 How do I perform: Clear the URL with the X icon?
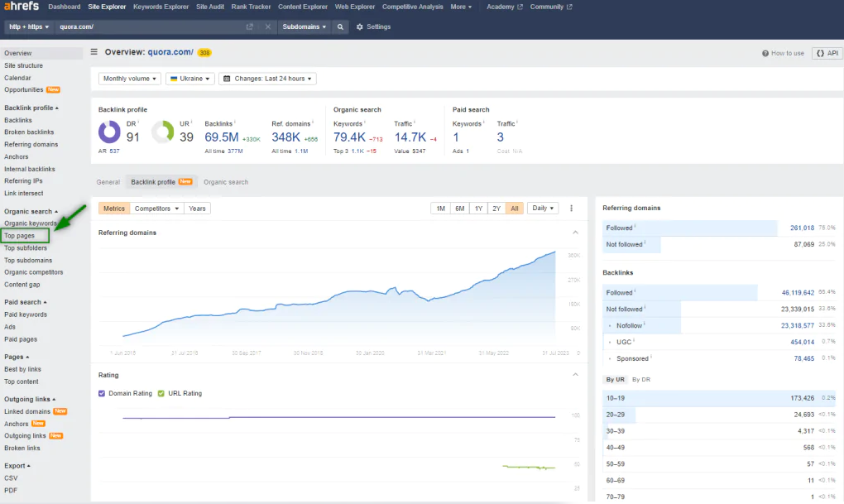tap(267, 26)
